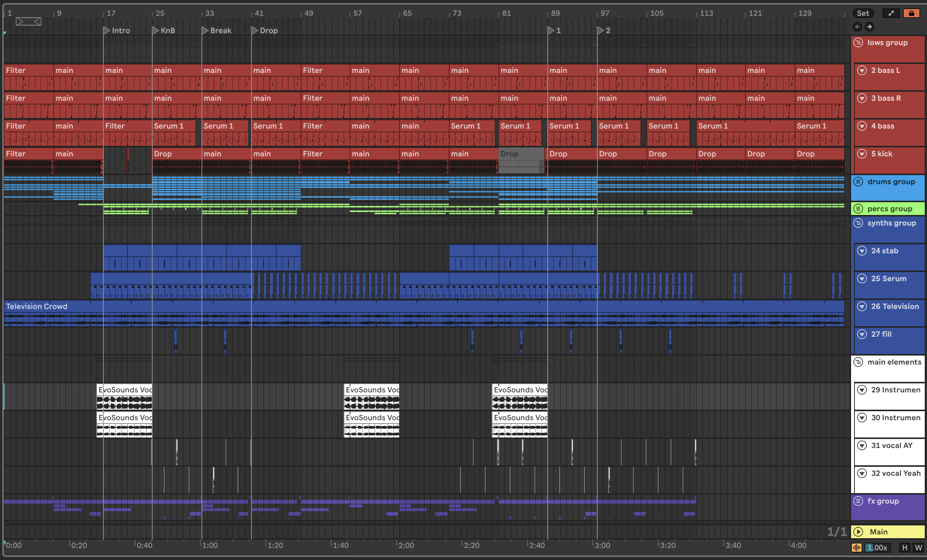Click the Set locator button
Image resolution: width=927 pixels, height=560 pixels.
[x=863, y=13]
